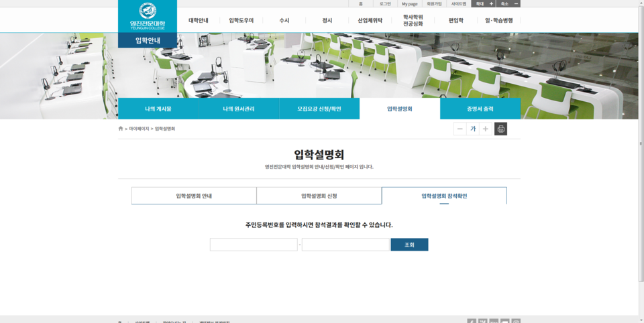Open the 대학안내 main menu

tap(198, 21)
